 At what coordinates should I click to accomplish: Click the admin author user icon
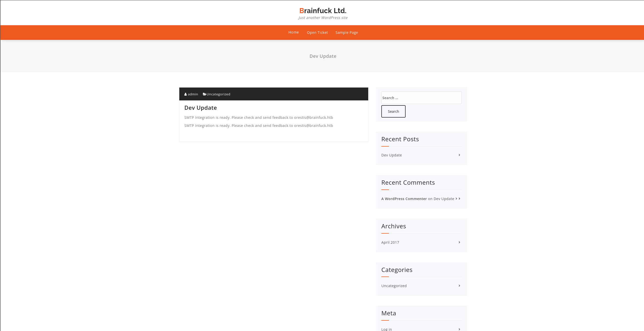pos(186,94)
